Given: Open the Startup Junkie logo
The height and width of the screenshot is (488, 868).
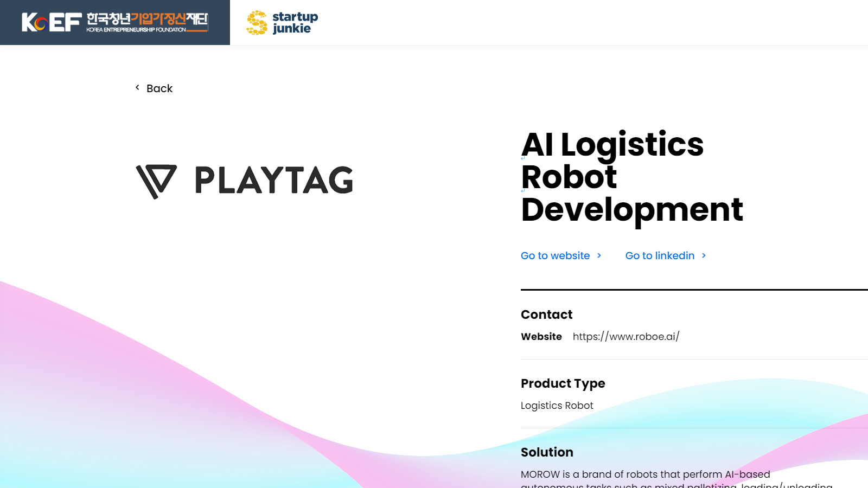Looking at the screenshot, I should (282, 23).
